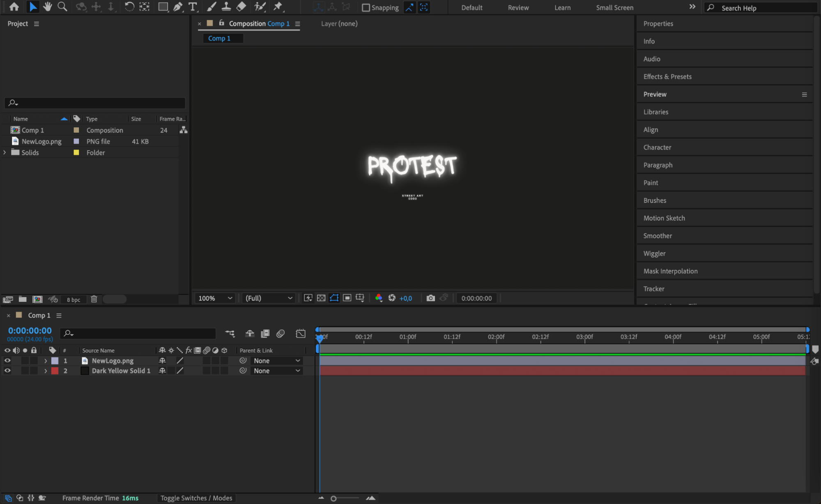Click Toggle Switches / Modes button

pyautogui.click(x=196, y=498)
